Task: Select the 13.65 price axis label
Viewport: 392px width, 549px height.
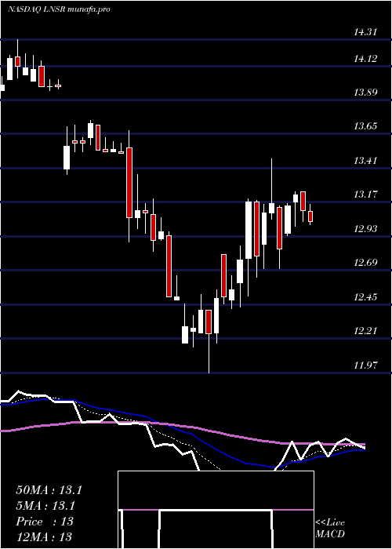Action: point(365,126)
